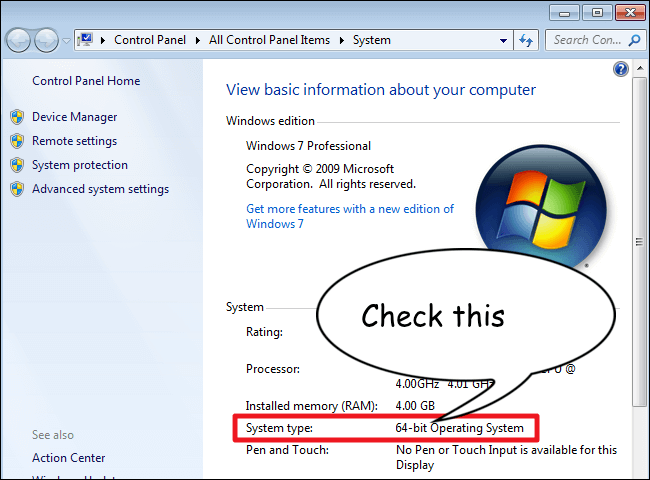Open Action Center link
650x480 pixels.
coord(68,458)
